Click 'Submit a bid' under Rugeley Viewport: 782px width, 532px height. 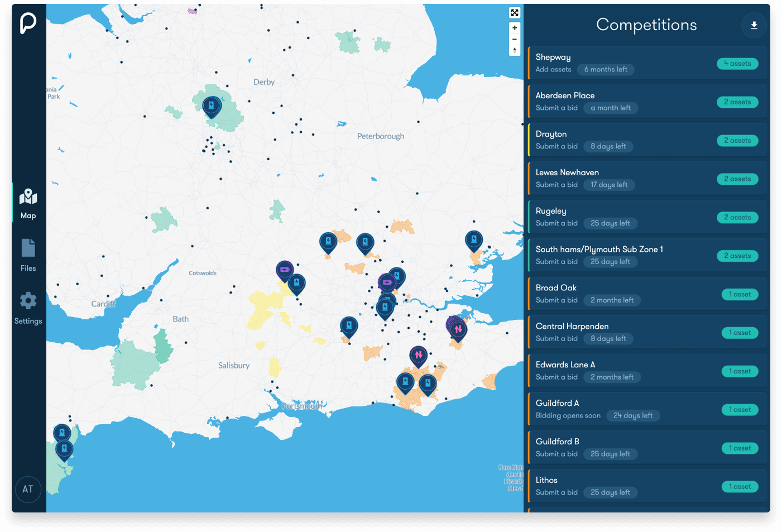coord(556,223)
